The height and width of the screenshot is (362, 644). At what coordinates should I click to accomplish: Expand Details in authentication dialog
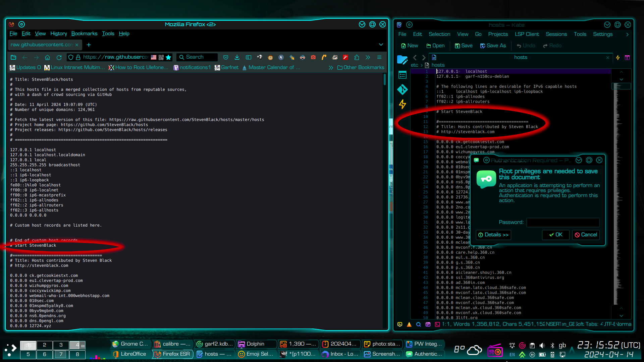coord(493,235)
